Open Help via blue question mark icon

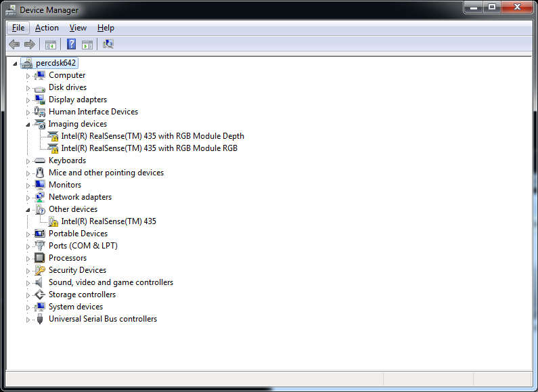70,45
